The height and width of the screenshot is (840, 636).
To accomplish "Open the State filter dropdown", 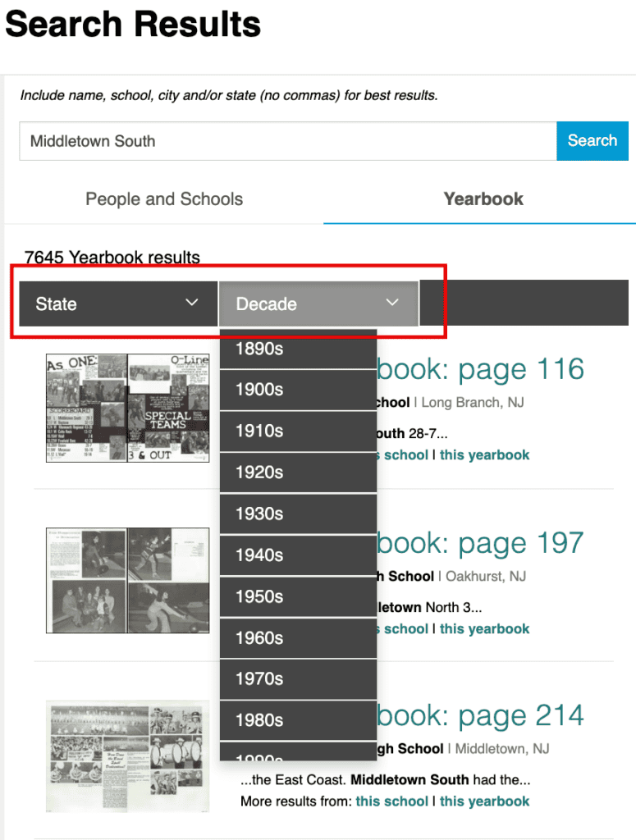I will [x=118, y=304].
